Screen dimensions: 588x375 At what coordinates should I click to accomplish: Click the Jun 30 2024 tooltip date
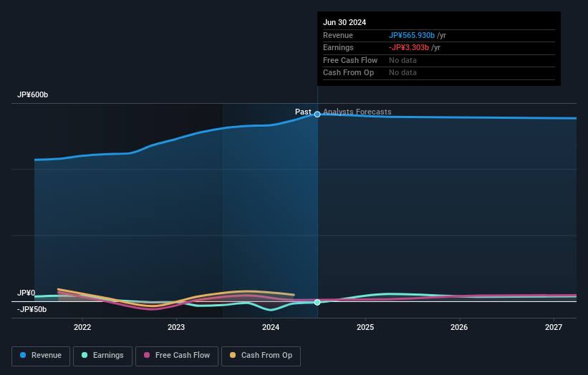pos(344,22)
